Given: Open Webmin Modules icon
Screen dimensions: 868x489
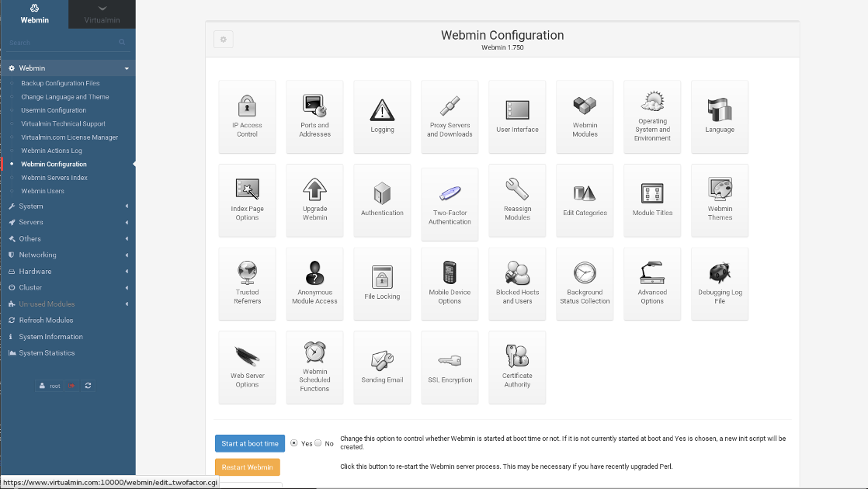Looking at the screenshot, I should (585, 116).
